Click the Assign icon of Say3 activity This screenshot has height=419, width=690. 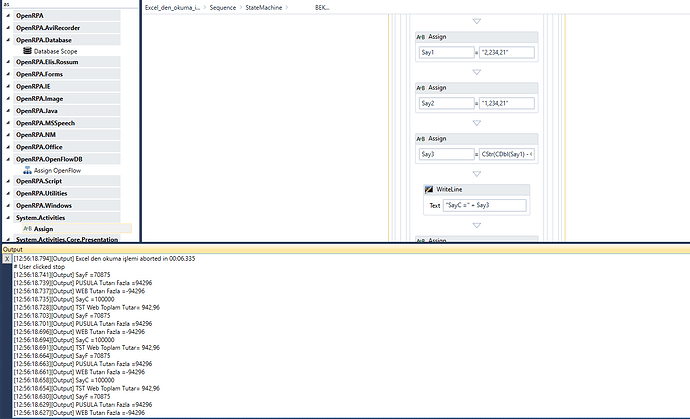point(421,139)
